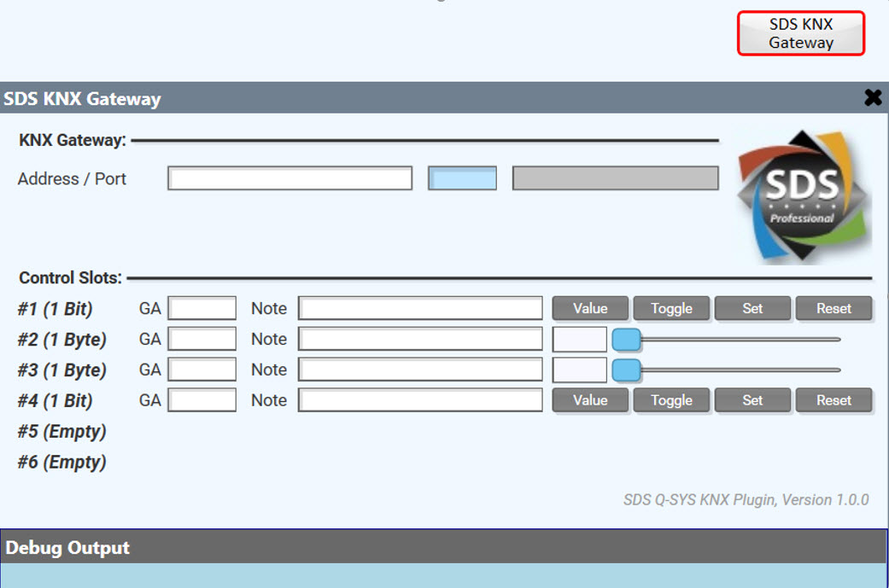Click Value button for slot #1

pyautogui.click(x=590, y=308)
